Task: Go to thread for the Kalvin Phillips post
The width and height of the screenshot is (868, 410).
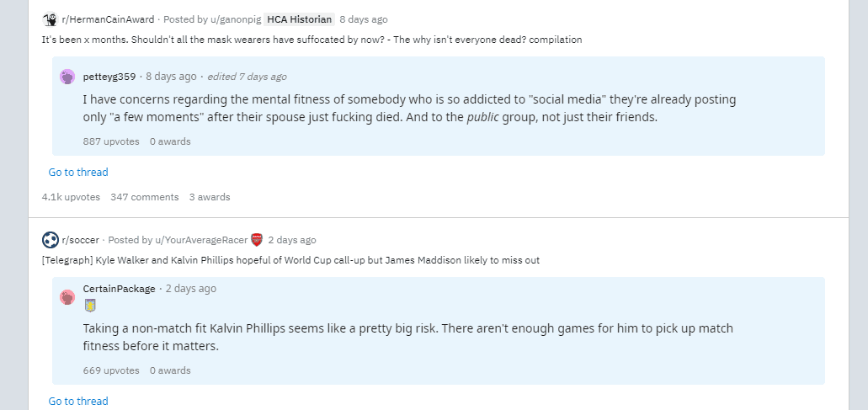Action: [78, 402]
